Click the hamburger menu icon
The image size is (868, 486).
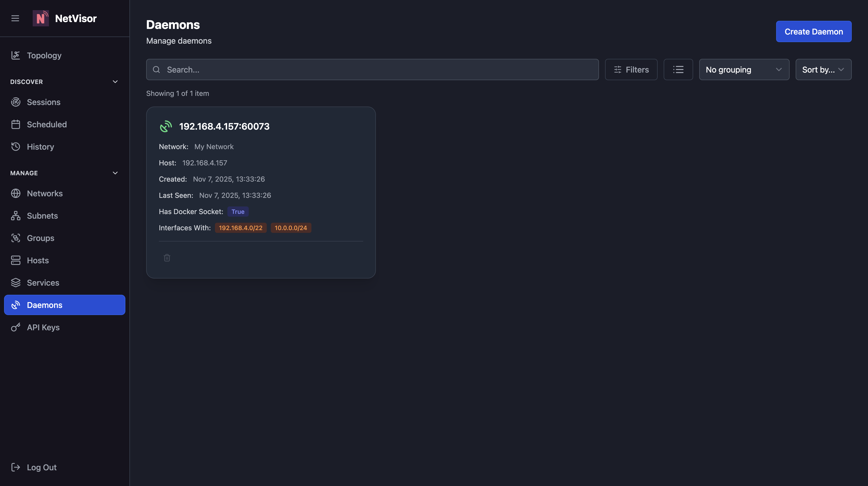[x=15, y=18]
